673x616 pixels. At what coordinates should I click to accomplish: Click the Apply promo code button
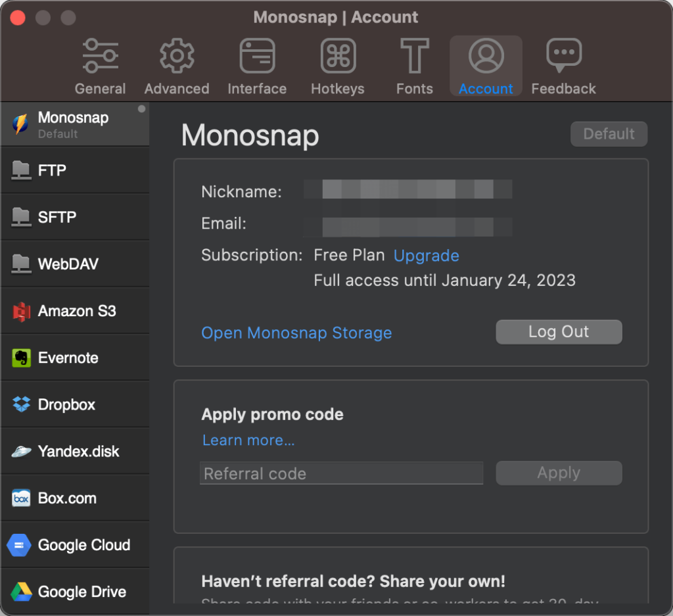(x=559, y=473)
